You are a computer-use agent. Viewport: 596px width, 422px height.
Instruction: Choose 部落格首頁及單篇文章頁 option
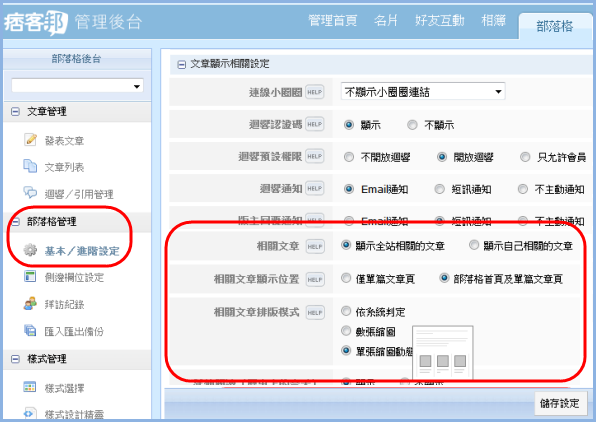coord(444,278)
